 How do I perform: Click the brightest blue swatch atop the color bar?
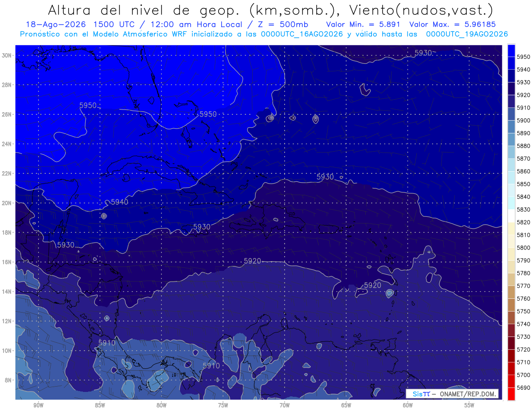pyautogui.click(x=511, y=51)
